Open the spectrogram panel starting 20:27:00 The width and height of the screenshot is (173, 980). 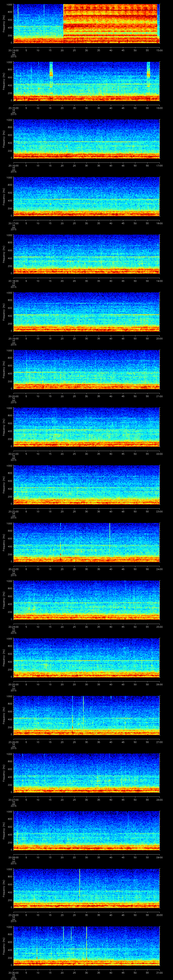86,773
